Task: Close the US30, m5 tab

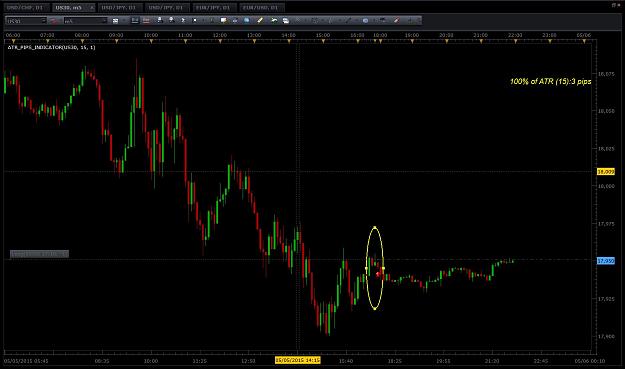Action: pos(92,8)
